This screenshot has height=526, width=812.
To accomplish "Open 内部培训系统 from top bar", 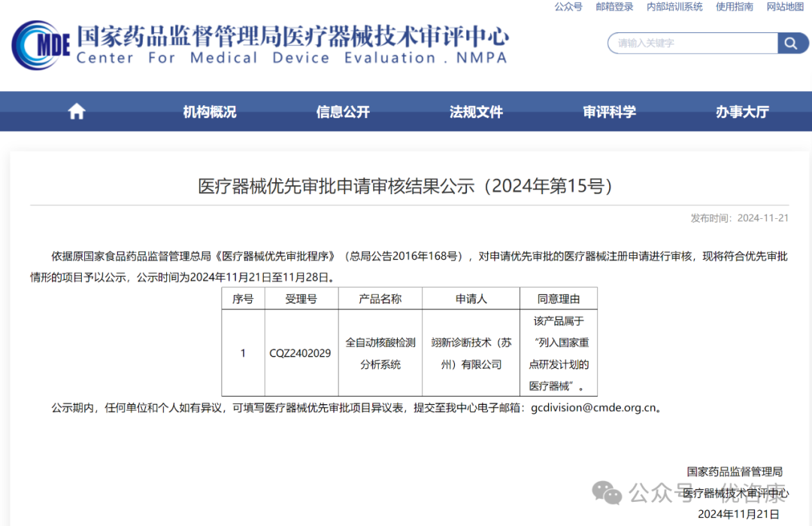I will tap(674, 7).
